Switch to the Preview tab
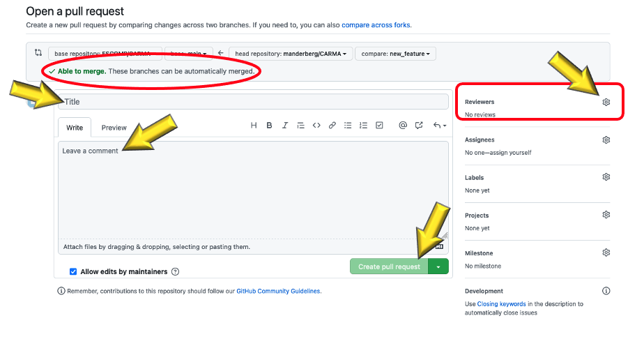Image resolution: width=644 pixels, height=339 pixels. click(114, 128)
